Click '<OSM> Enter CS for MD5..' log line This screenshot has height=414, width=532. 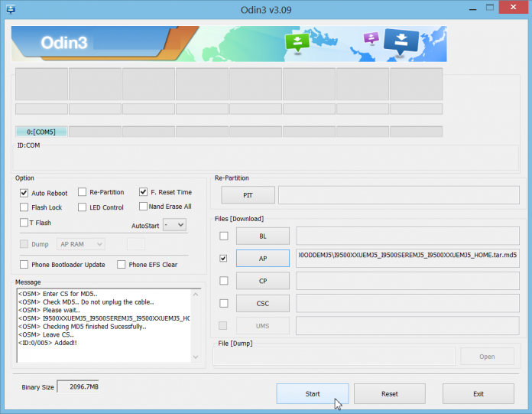57,294
